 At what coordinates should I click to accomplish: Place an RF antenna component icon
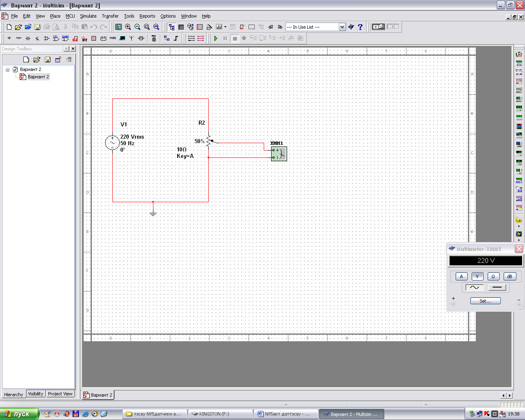click(132, 39)
